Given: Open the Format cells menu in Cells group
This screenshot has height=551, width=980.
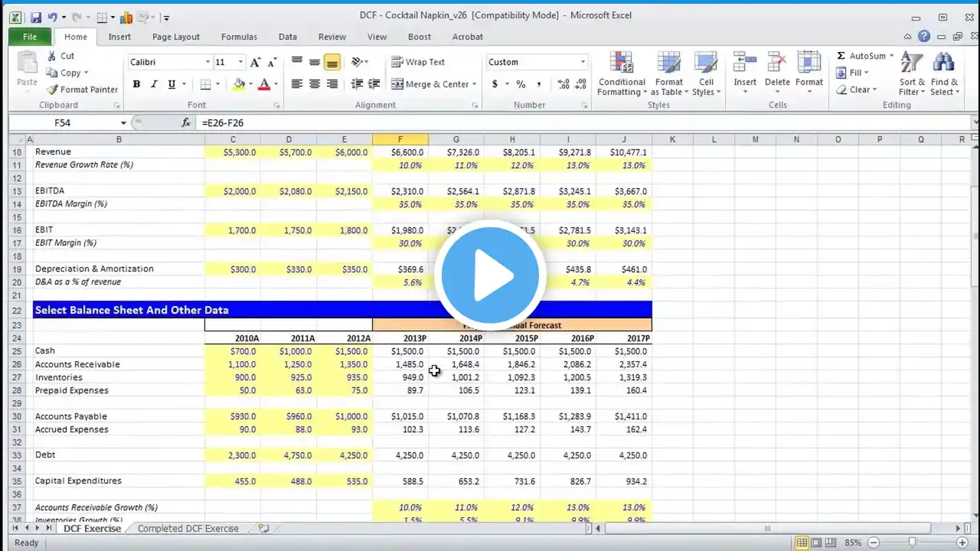Looking at the screenshot, I should coord(809,73).
